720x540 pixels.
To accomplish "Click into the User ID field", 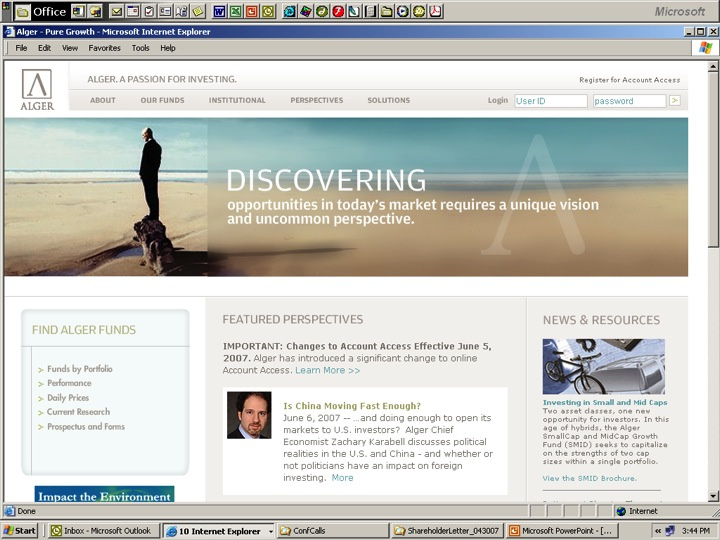I will coord(551,101).
